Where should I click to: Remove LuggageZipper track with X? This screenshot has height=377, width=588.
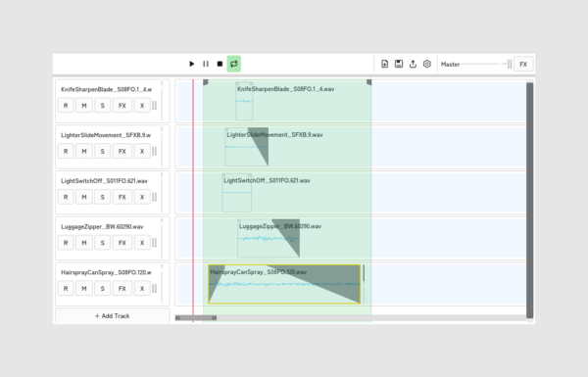click(142, 243)
